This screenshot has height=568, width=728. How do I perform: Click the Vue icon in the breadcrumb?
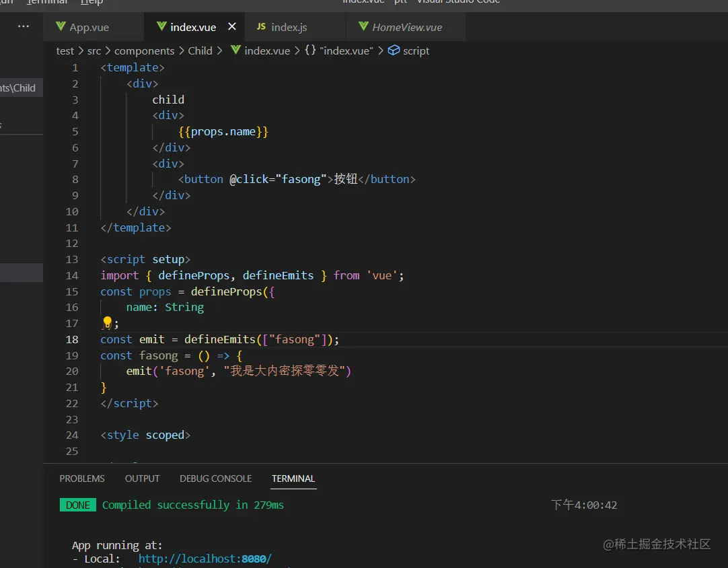[x=236, y=50]
